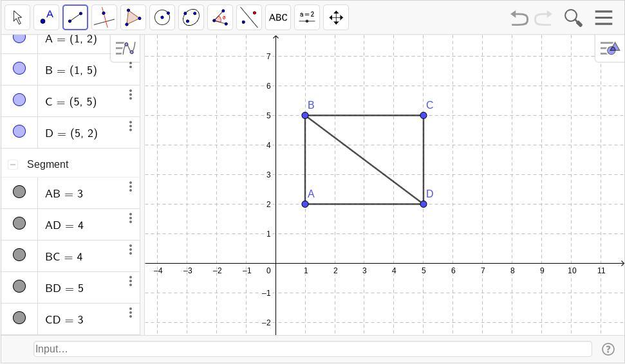The image size is (625, 364).
Task: Open input help question mark
Action: tap(608, 349)
